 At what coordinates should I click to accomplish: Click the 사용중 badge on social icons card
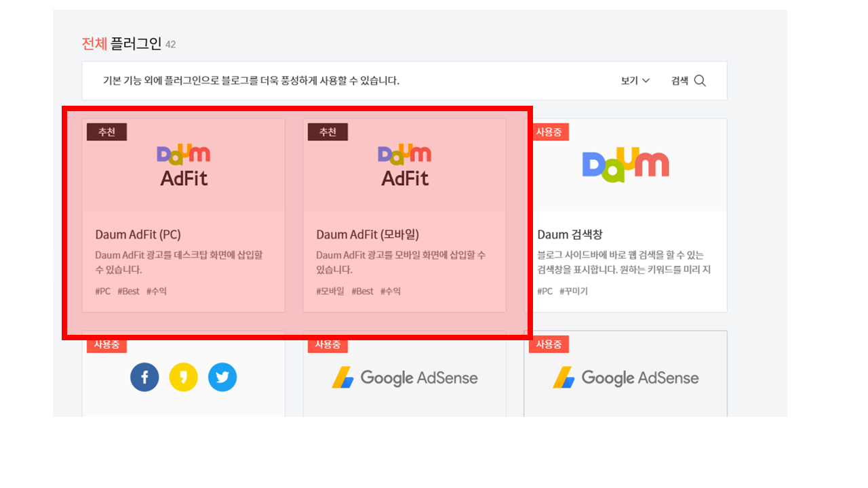pos(107,345)
